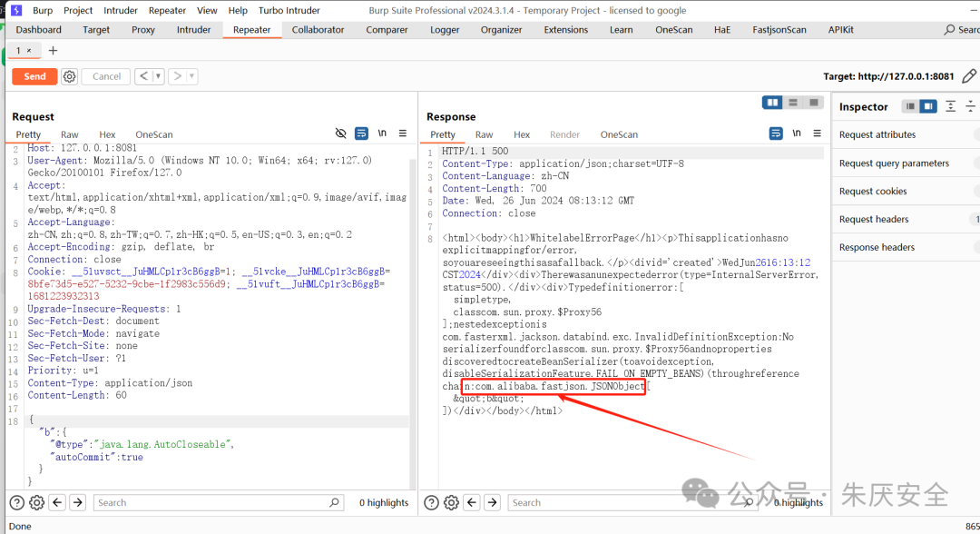Select Response Raw view tab
The height and width of the screenshot is (534, 980).
click(x=484, y=134)
